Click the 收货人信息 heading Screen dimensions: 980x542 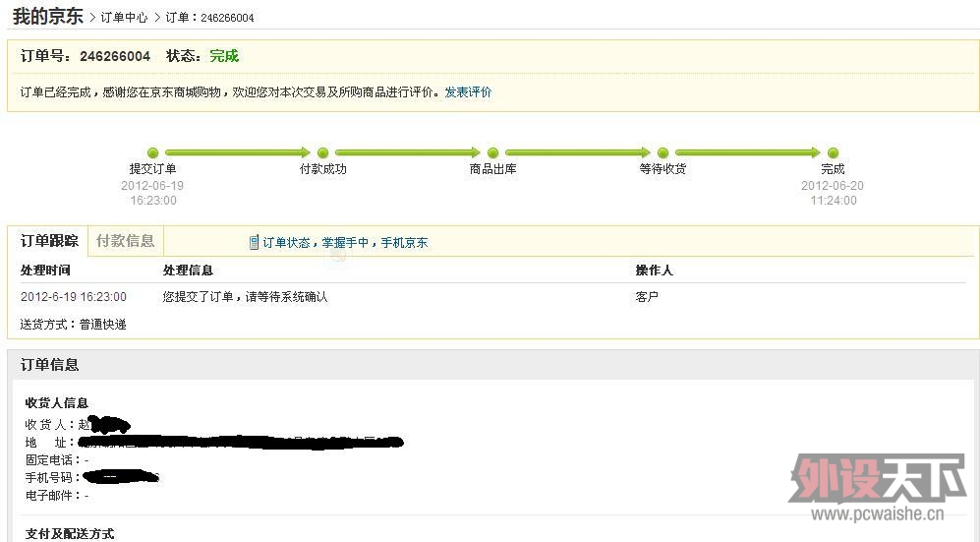(57, 403)
